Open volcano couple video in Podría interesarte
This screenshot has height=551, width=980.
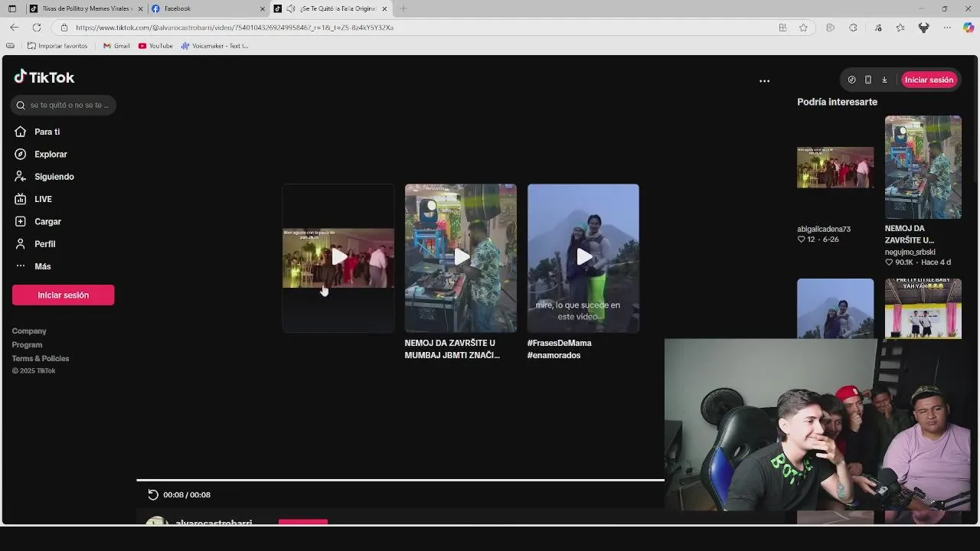pos(835,308)
